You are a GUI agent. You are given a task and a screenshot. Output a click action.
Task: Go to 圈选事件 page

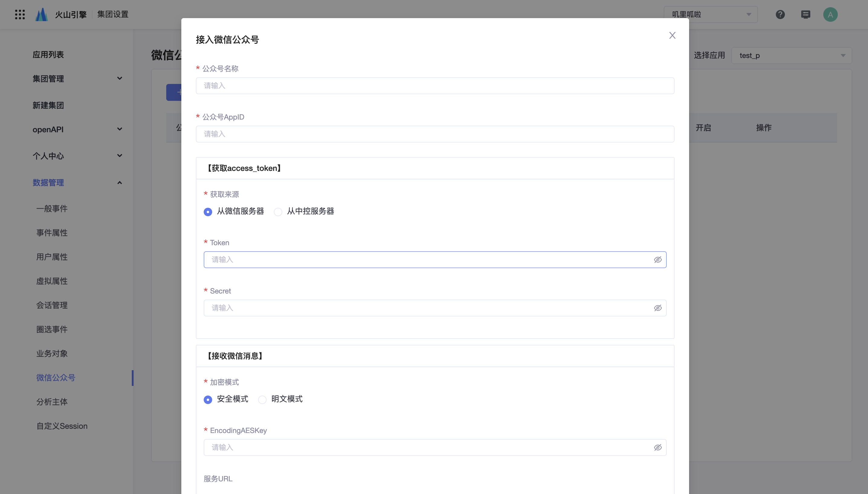(x=52, y=329)
